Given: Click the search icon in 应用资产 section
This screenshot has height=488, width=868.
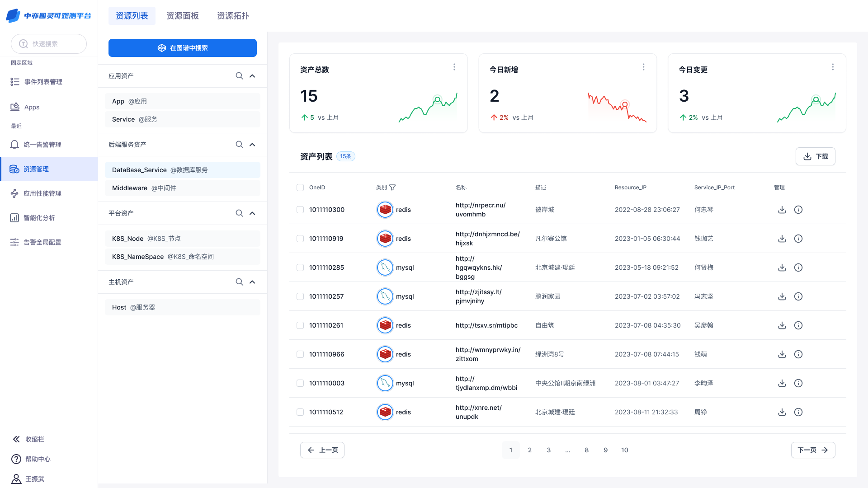Looking at the screenshot, I should pyautogui.click(x=239, y=76).
